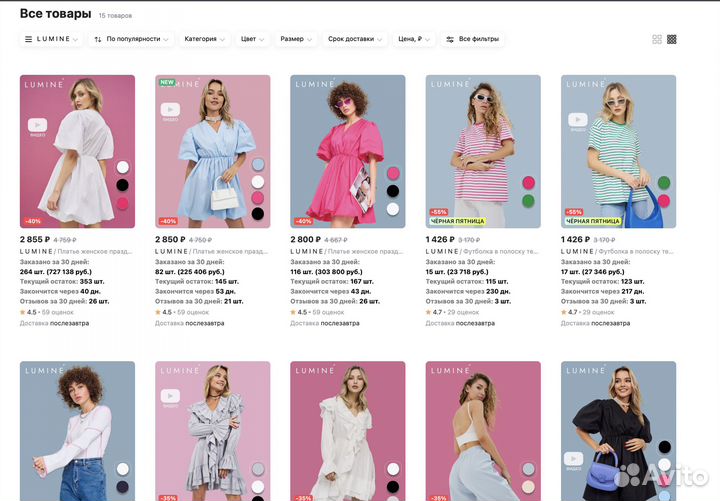Select black color swatch on white dress
The image size is (720, 501).
pyautogui.click(x=123, y=185)
